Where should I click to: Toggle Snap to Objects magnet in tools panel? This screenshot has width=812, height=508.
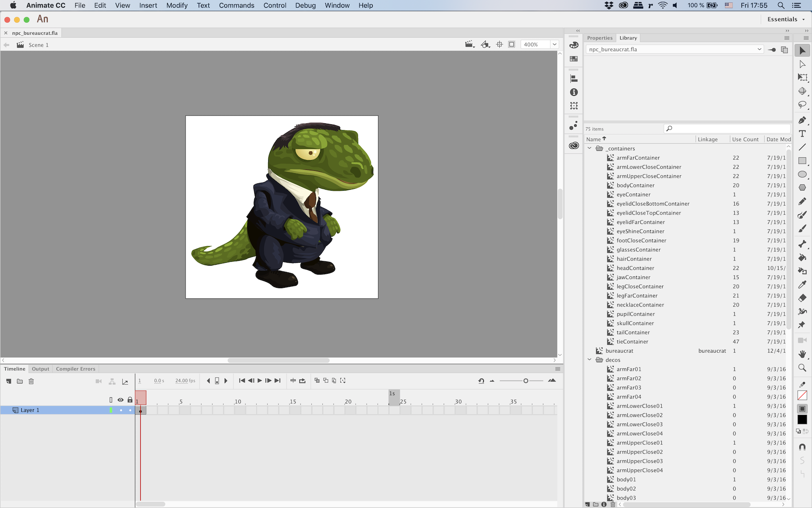(x=802, y=447)
